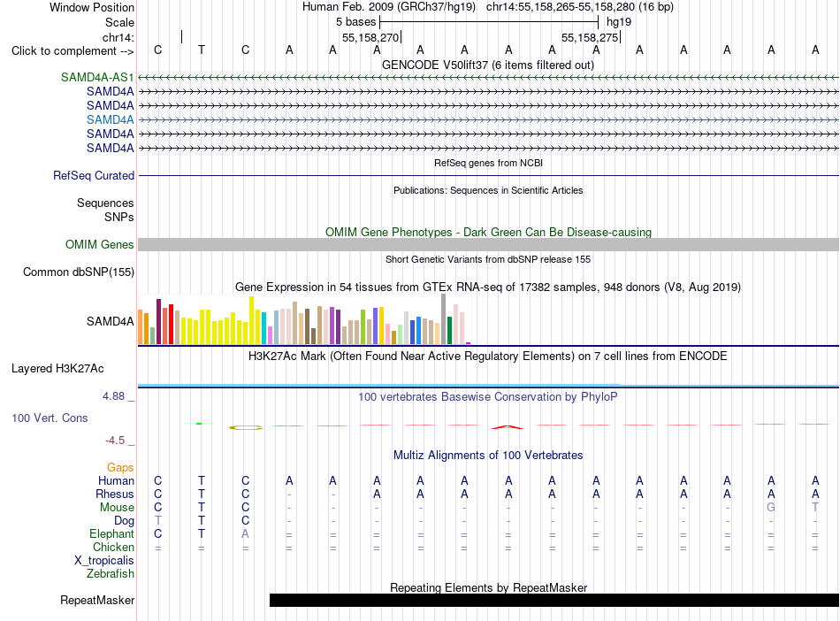Click the short magenta bar in GTEx chart

point(469,343)
